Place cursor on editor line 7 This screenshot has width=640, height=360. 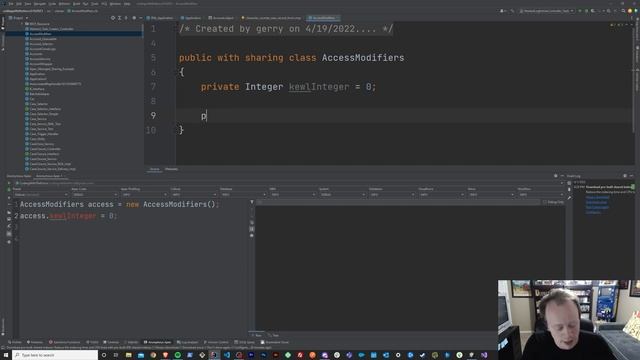pos(288,87)
